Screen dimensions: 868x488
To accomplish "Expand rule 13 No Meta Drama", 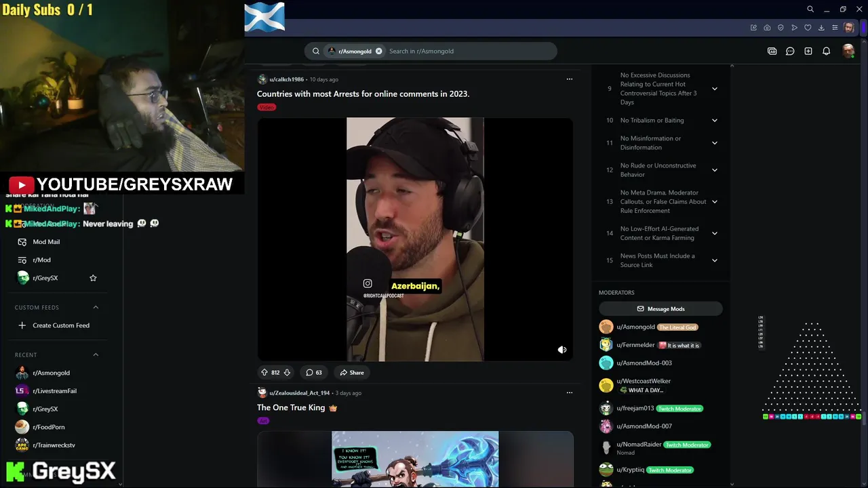I will pos(715,201).
